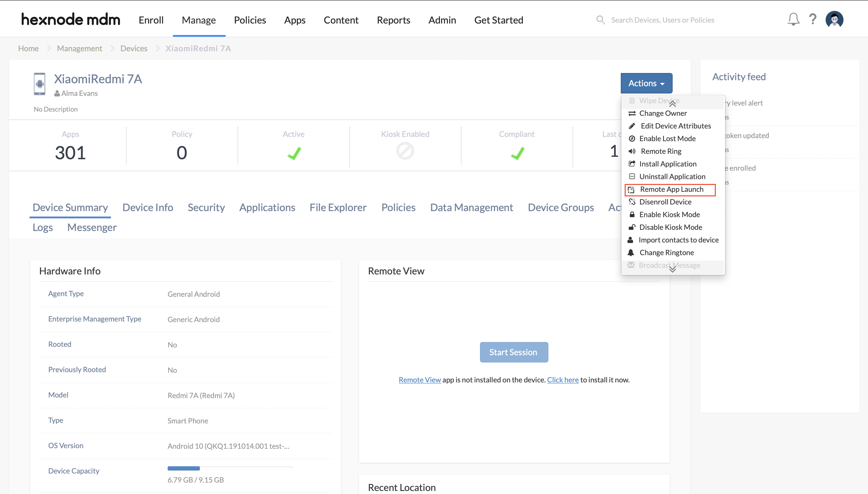The width and height of the screenshot is (868, 494).
Task: Go to the Devices breadcrumb
Action: coord(134,49)
